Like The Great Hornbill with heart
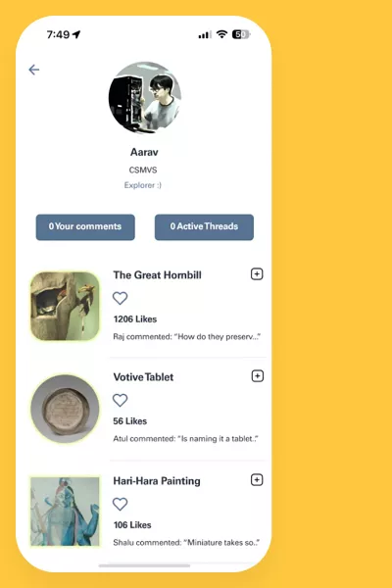Image resolution: width=392 pixels, height=588 pixels. 120,298
